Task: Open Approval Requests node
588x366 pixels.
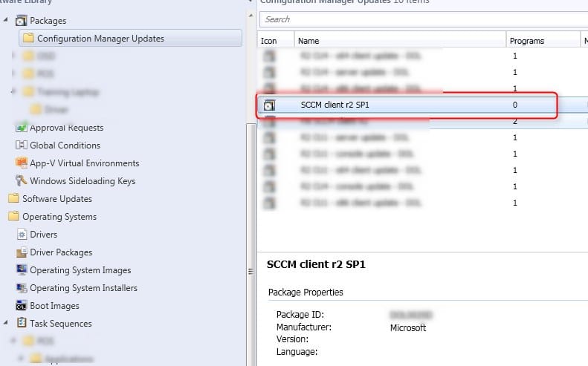Action: pyautogui.click(x=67, y=128)
